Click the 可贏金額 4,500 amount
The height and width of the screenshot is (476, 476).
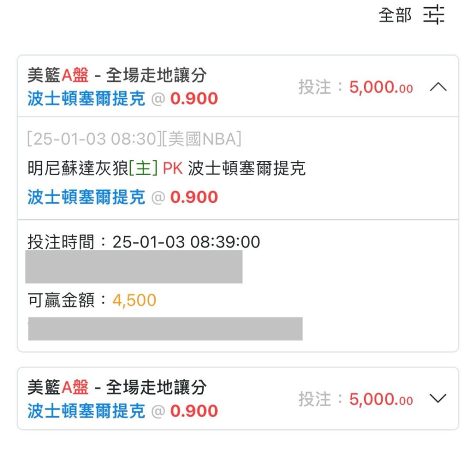(134, 300)
